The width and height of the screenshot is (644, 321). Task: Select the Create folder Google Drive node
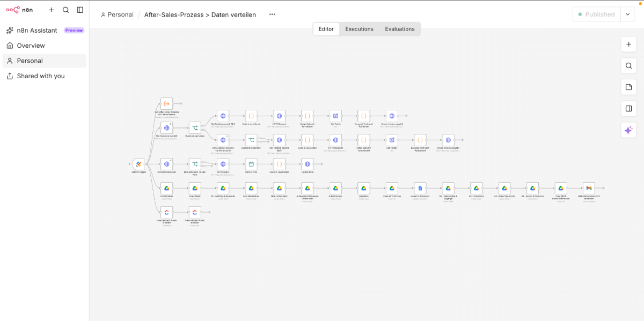pos(167,188)
